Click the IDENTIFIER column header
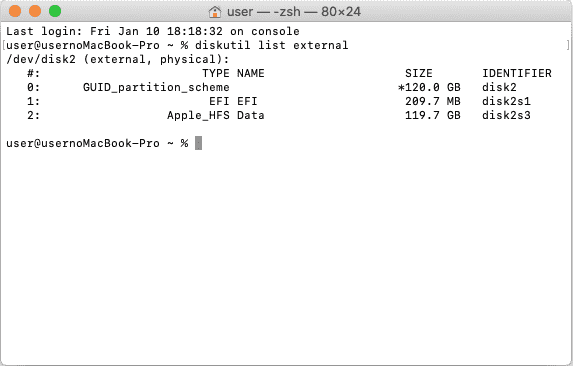This screenshot has width=573, height=366. tap(517, 73)
